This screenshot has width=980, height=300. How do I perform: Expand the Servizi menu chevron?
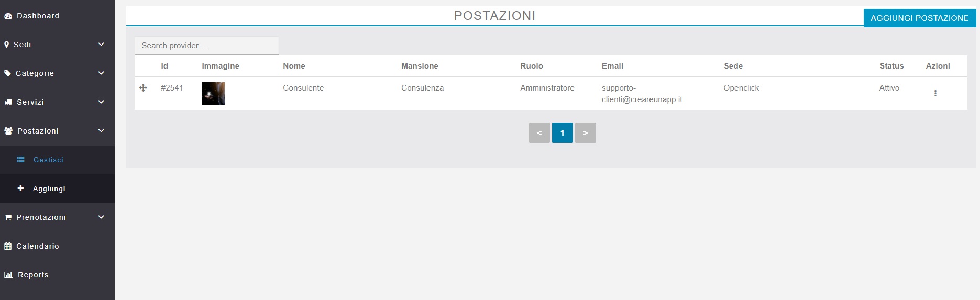click(101, 102)
